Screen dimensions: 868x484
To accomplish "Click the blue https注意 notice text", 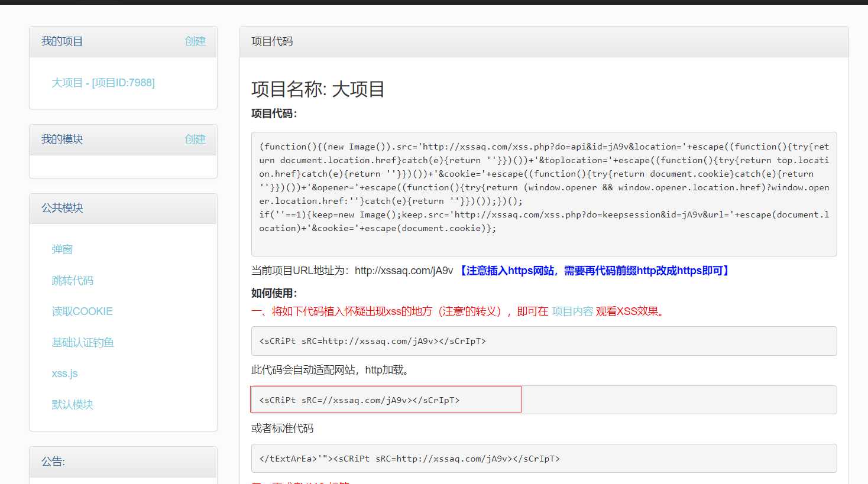I will pos(594,271).
